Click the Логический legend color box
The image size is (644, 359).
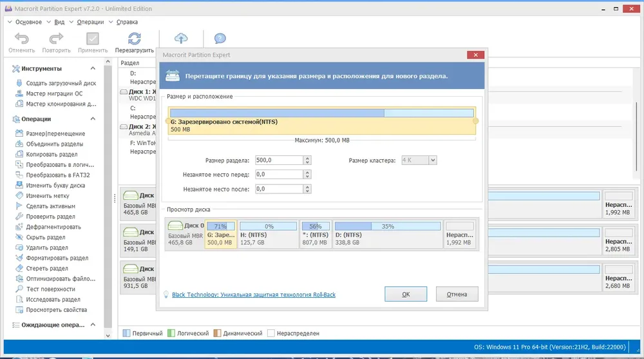tap(171, 333)
